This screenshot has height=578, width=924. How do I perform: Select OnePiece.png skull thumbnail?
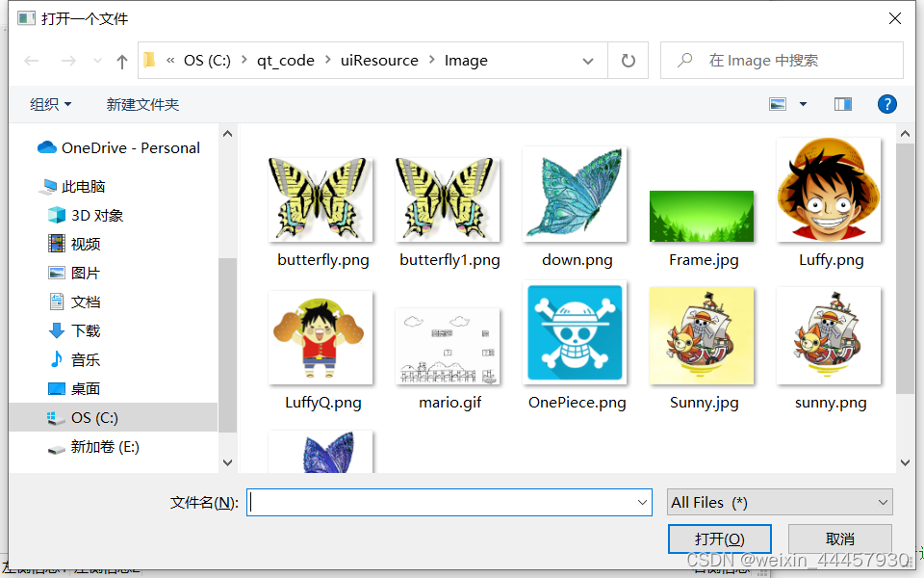(x=575, y=332)
